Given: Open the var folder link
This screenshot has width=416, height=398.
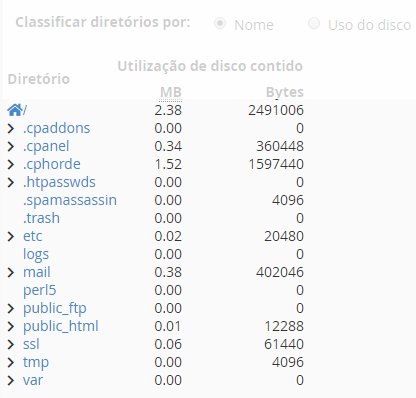Looking at the screenshot, I should click(x=33, y=380).
